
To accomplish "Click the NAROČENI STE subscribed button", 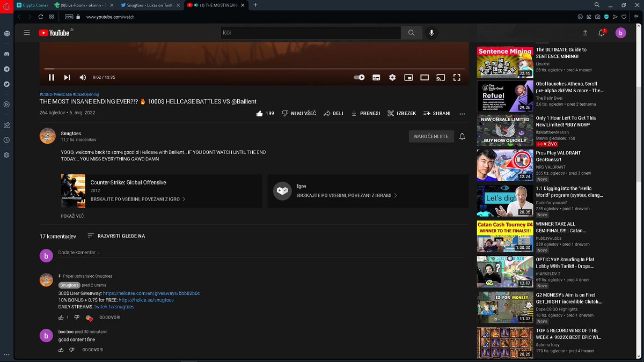I will 431,137.
